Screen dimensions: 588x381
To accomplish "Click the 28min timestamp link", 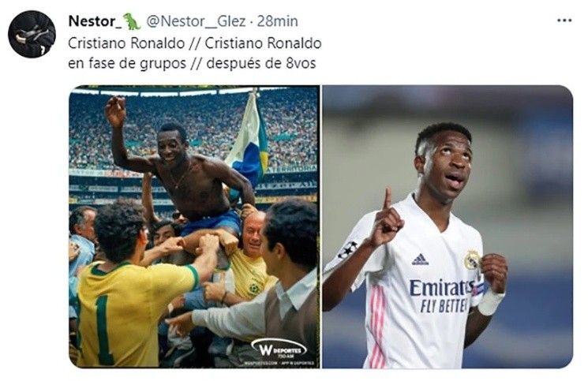I will click(x=278, y=21).
